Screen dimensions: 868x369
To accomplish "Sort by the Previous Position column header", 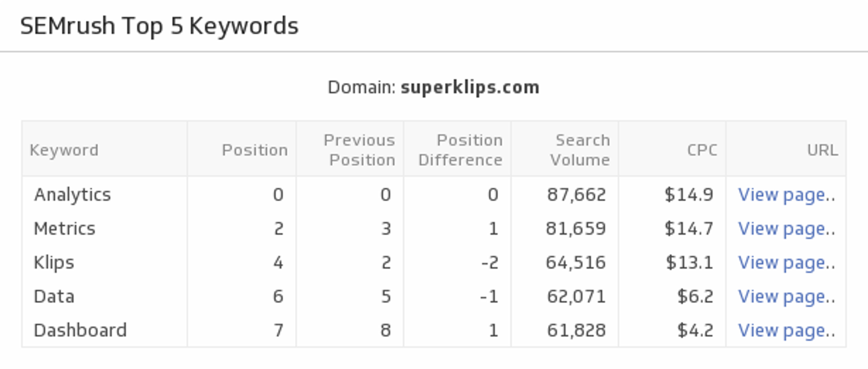I will (359, 150).
